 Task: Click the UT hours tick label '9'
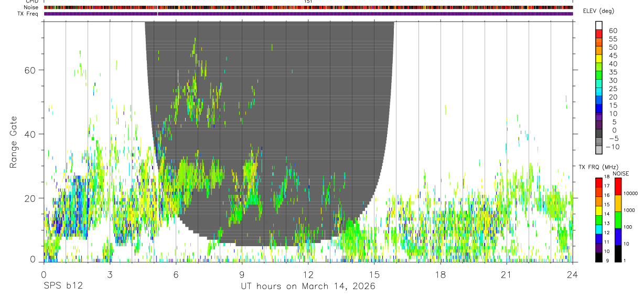242,274
